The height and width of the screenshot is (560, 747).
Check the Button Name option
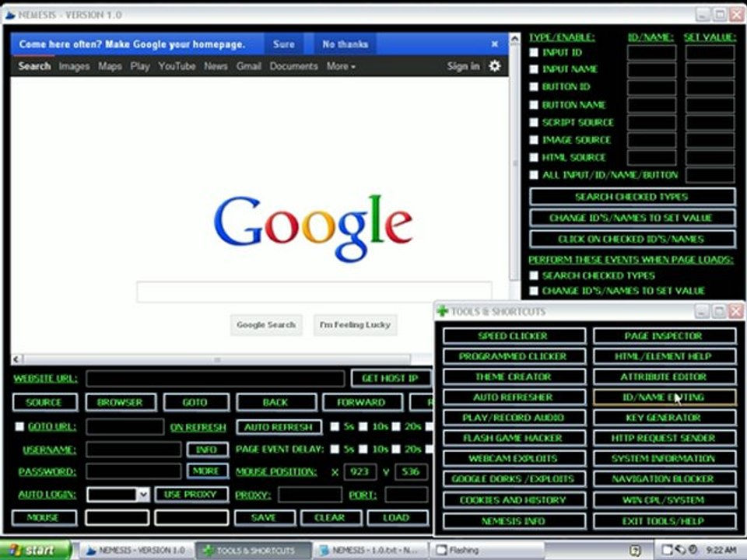tap(534, 105)
